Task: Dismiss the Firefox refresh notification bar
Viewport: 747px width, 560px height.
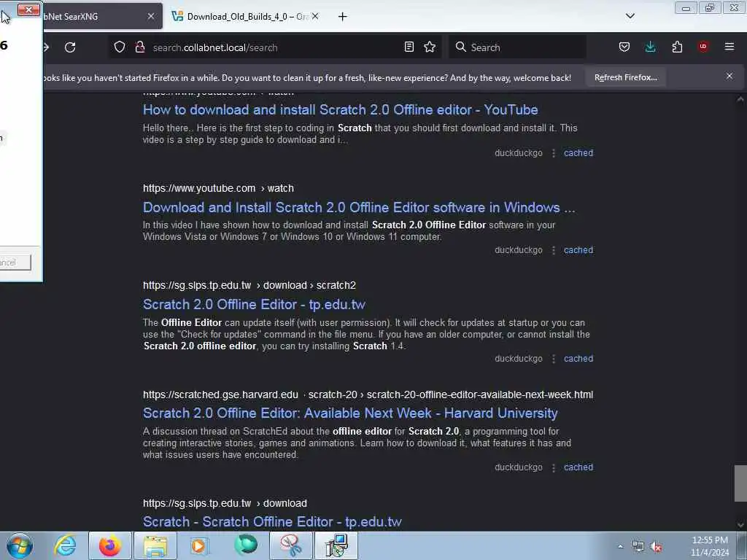Action: (729, 76)
